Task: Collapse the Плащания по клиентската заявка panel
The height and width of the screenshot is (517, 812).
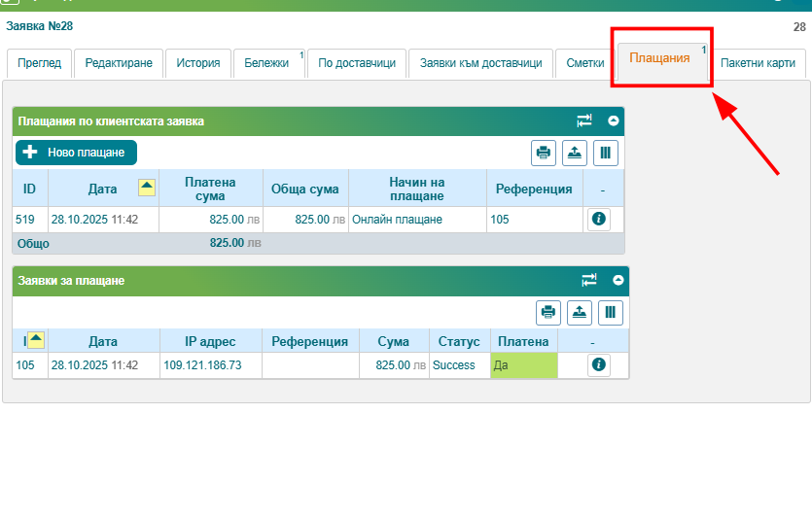Action: 614,121
